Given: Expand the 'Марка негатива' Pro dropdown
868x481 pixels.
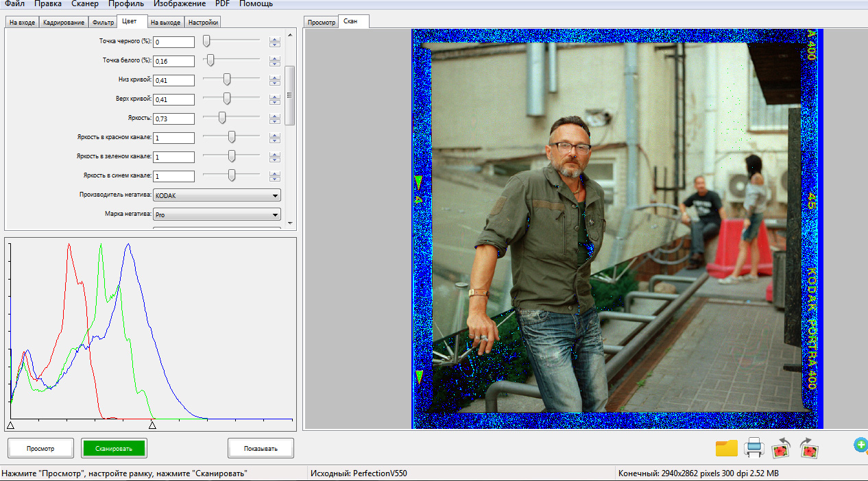Looking at the screenshot, I should [217, 214].
